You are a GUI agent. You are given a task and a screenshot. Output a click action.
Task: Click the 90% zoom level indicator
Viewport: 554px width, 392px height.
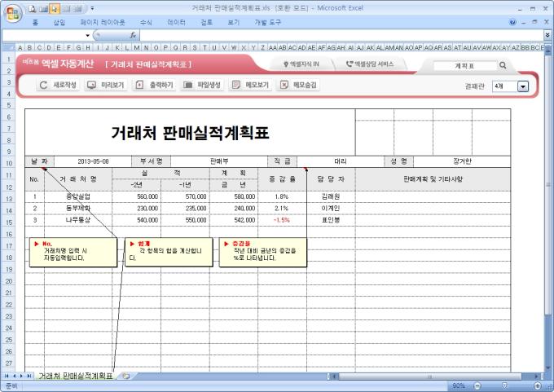click(459, 386)
